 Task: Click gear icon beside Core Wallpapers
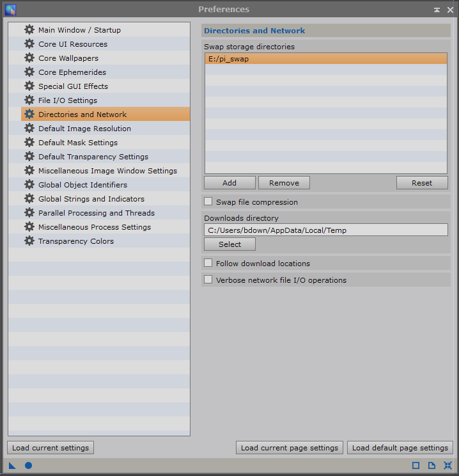coord(29,58)
